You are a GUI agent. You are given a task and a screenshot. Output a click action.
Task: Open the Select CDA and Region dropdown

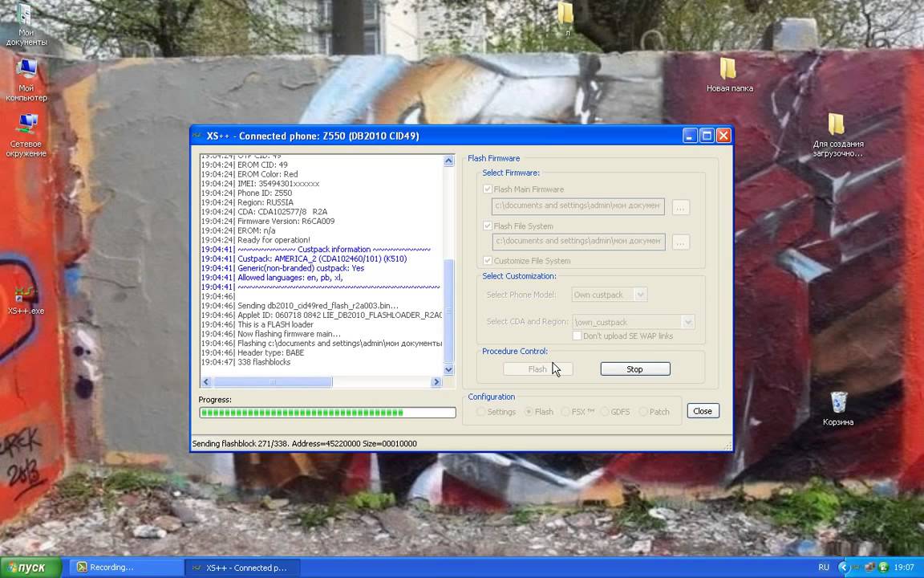(x=687, y=322)
